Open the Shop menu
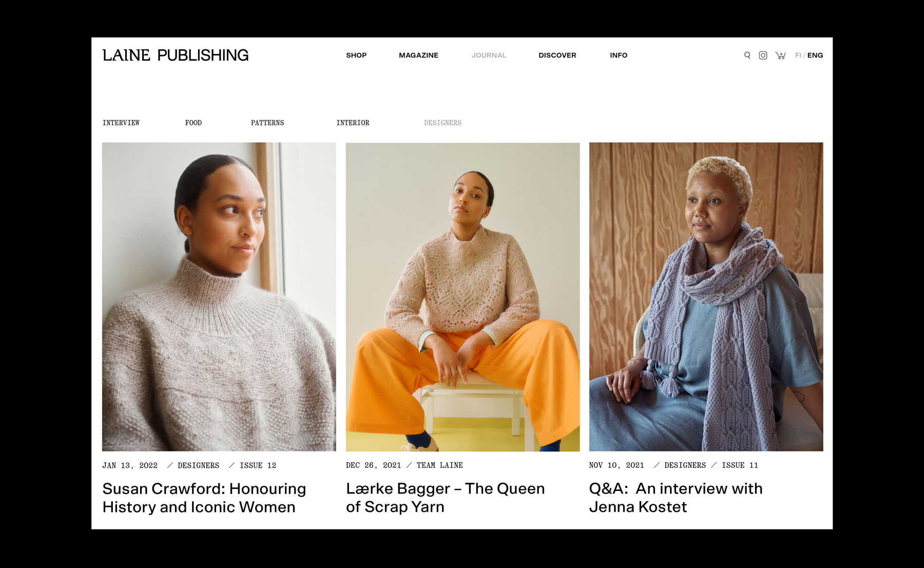 pyautogui.click(x=356, y=55)
